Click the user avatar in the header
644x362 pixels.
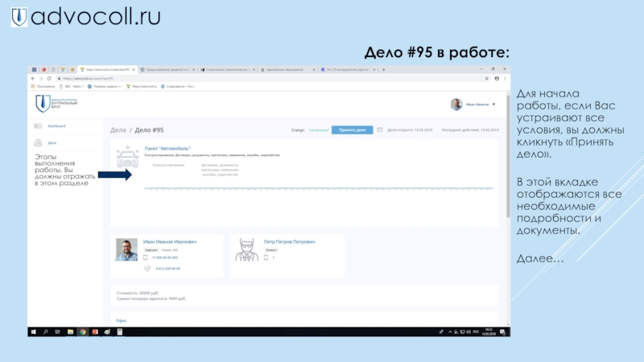click(456, 105)
